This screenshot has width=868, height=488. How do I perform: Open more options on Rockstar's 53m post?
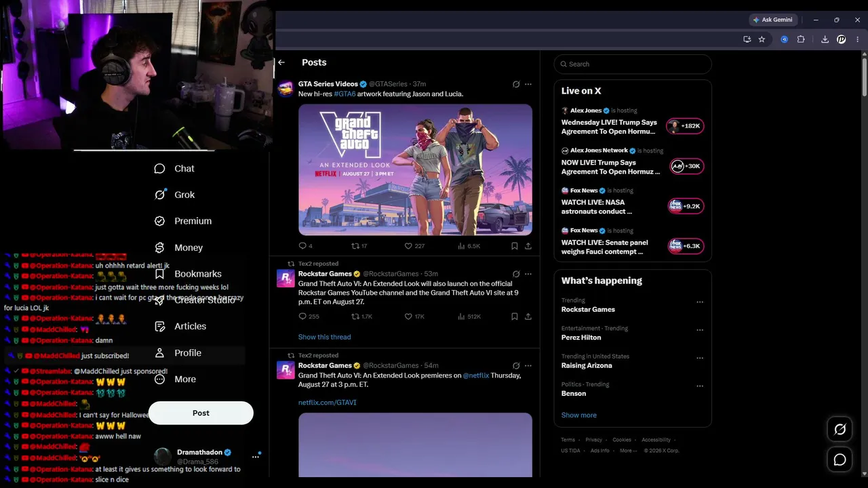(528, 274)
